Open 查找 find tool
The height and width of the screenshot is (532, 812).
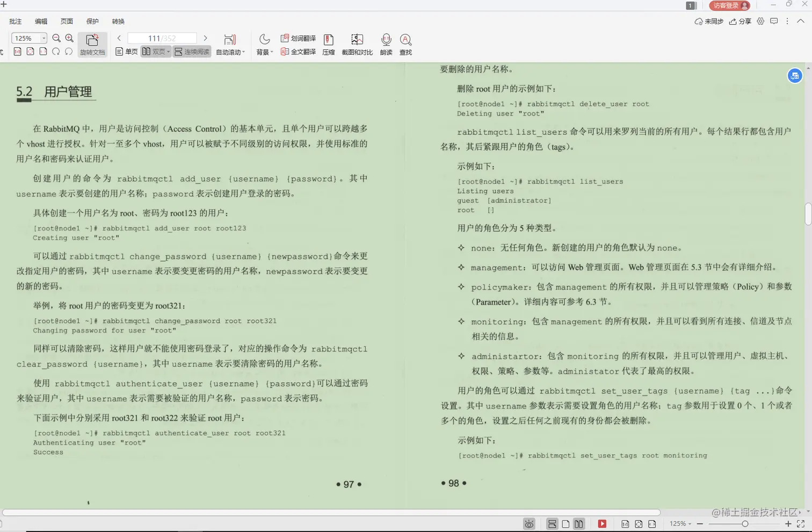pos(405,45)
